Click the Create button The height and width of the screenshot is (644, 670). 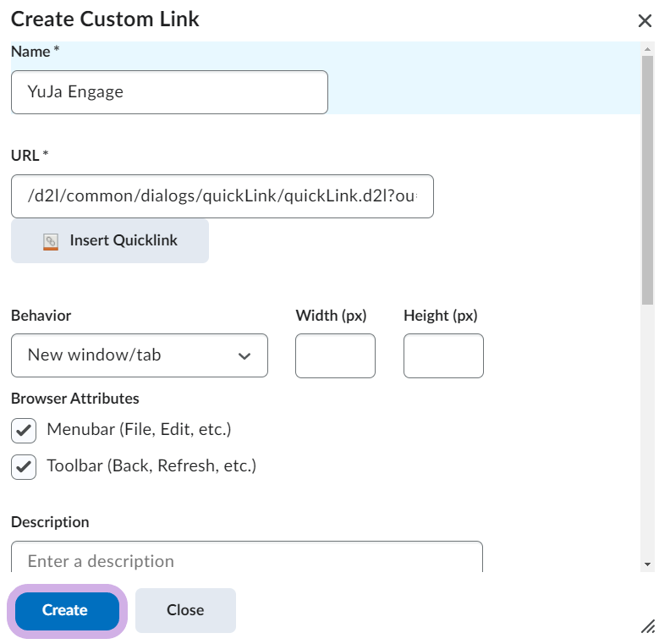coord(67,611)
